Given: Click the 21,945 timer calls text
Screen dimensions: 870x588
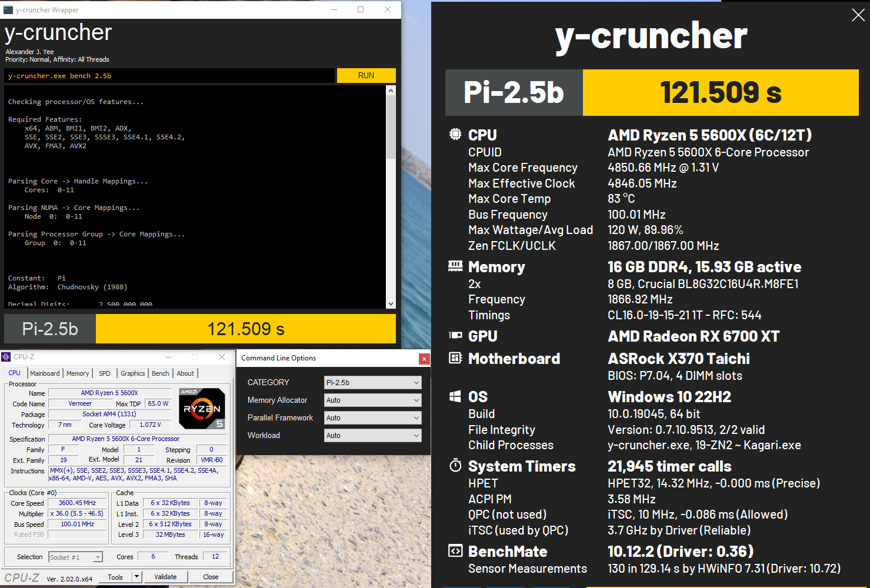Looking at the screenshot, I should tap(669, 466).
